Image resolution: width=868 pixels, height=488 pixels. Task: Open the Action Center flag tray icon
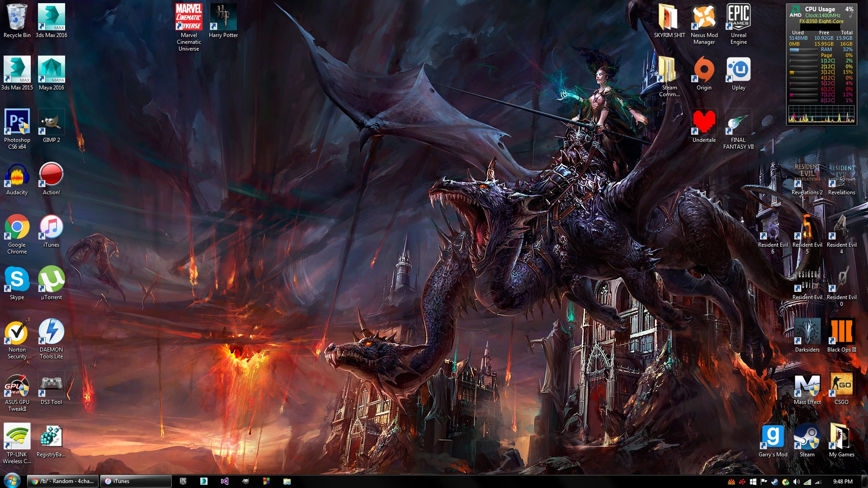pyautogui.click(x=764, y=482)
